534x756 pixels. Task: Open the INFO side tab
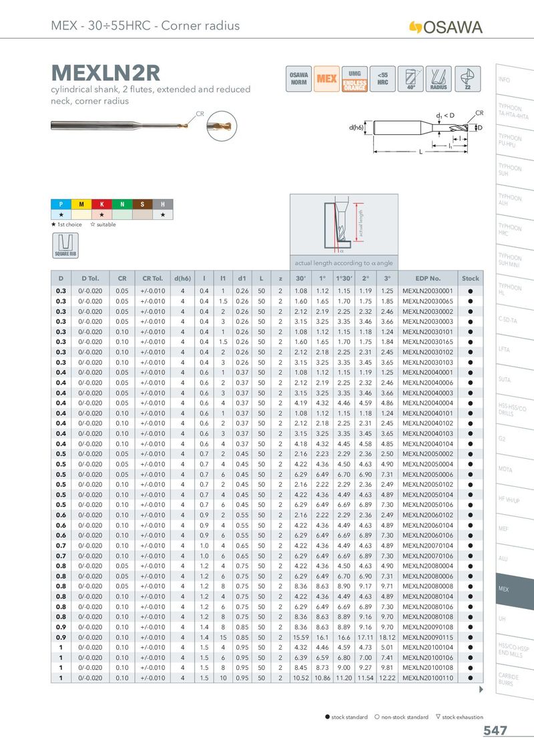pyautogui.click(x=514, y=81)
